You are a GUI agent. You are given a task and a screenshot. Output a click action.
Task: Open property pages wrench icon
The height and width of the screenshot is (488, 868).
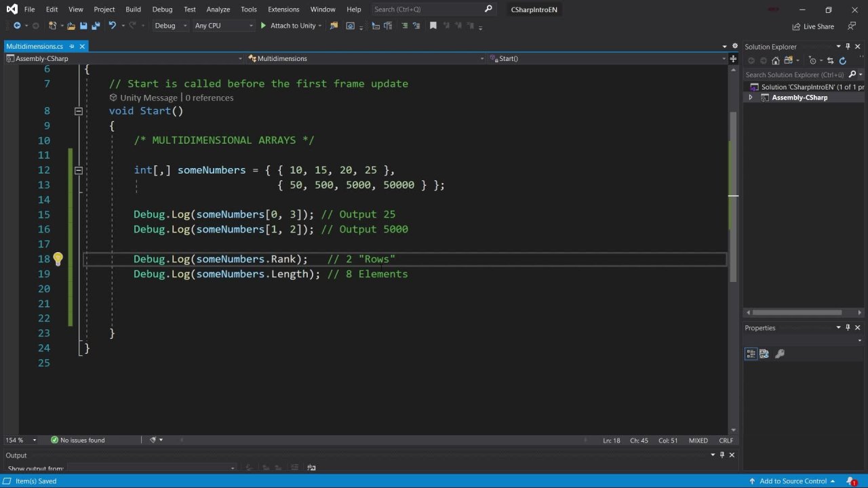(780, 354)
